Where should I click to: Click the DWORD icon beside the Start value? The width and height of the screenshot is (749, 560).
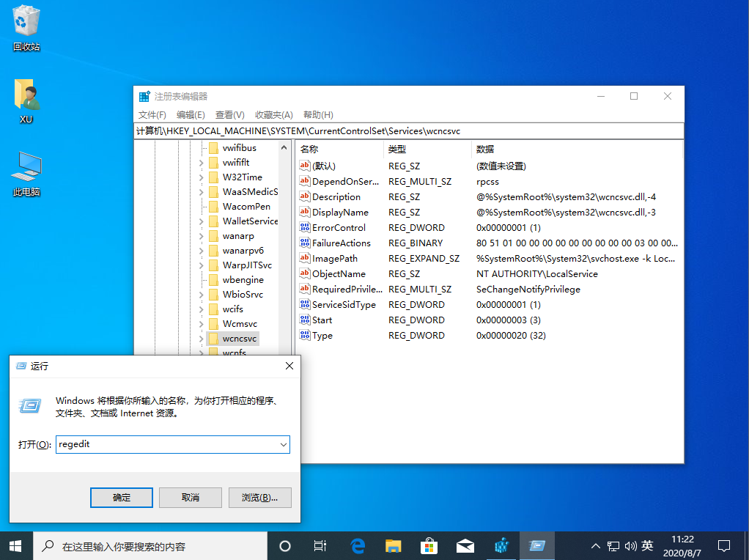[305, 320]
